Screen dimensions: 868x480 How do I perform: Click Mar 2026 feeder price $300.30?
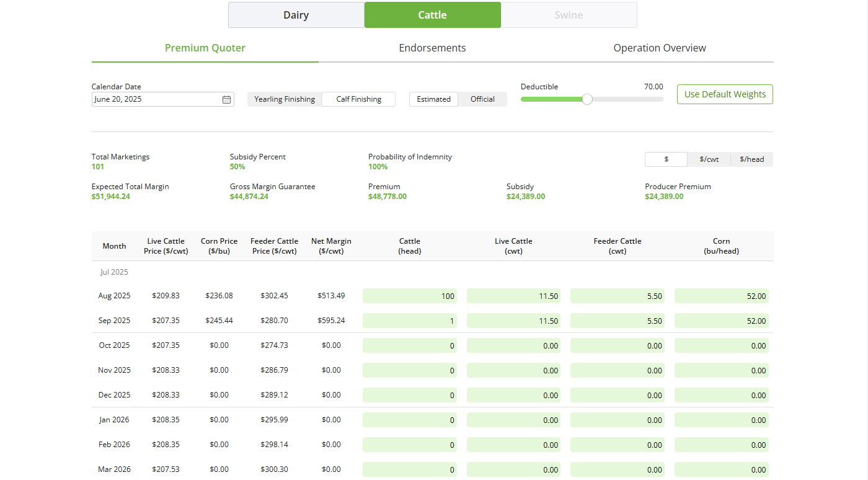(x=274, y=469)
